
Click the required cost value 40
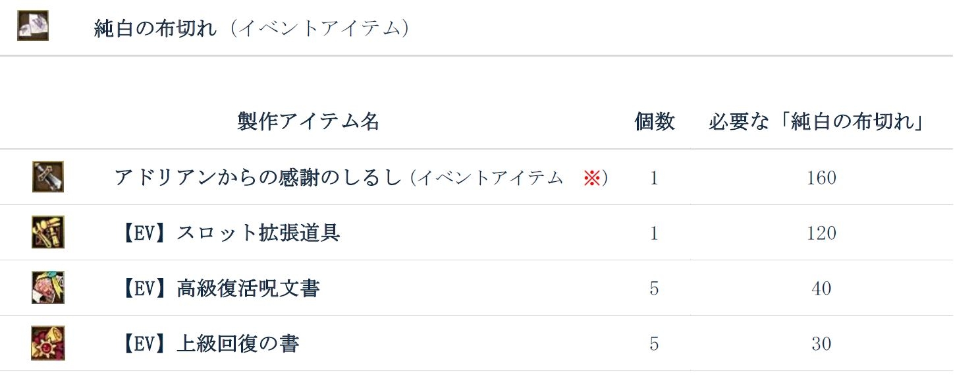tap(821, 289)
